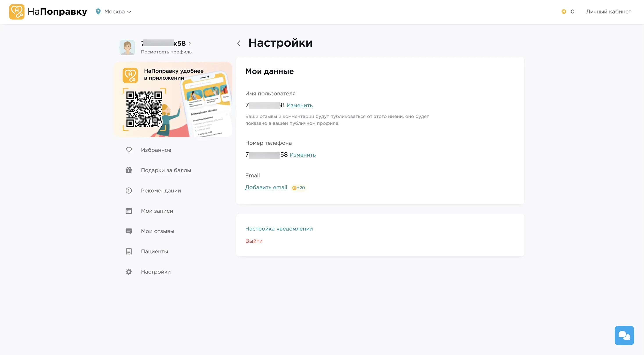
Task: Click the red Выйти link
Action: pos(254,241)
